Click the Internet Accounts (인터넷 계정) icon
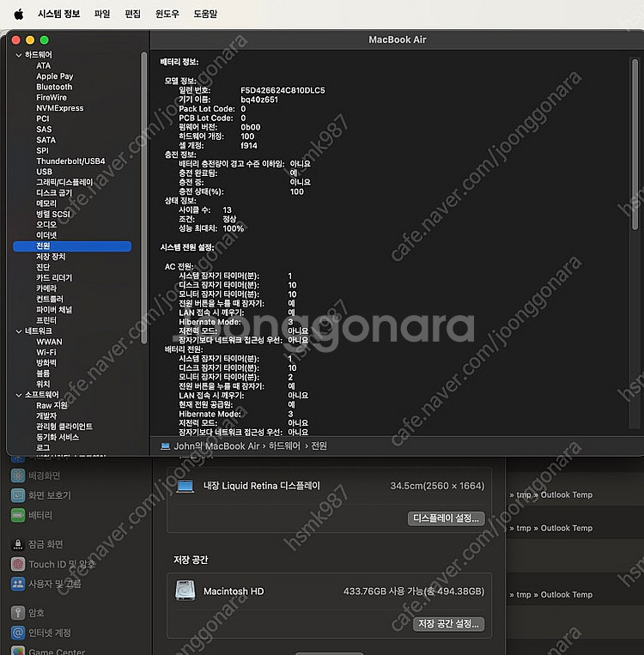 point(17,633)
